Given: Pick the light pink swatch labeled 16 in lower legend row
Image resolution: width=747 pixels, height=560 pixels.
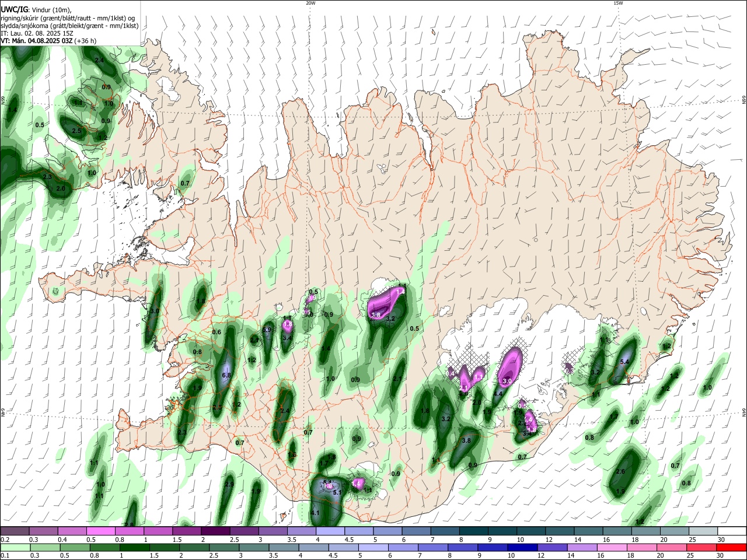Looking at the screenshot, I should [x=612, y=547].
